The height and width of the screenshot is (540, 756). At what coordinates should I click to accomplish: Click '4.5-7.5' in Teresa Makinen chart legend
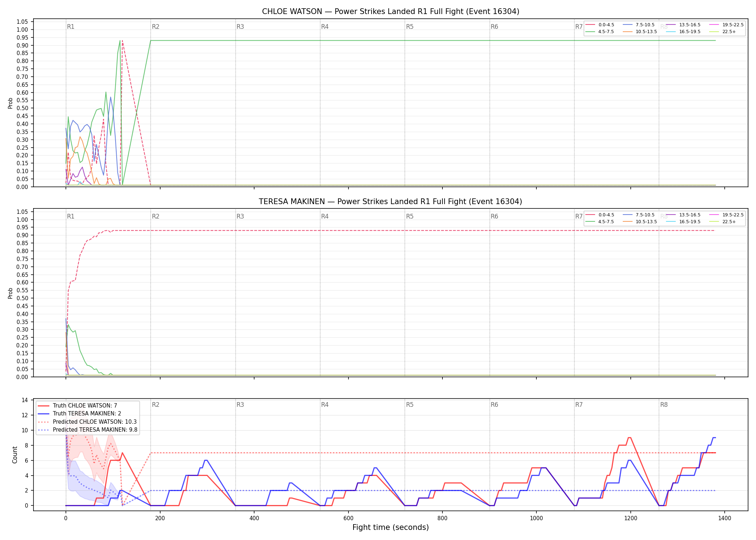[606, 222]
